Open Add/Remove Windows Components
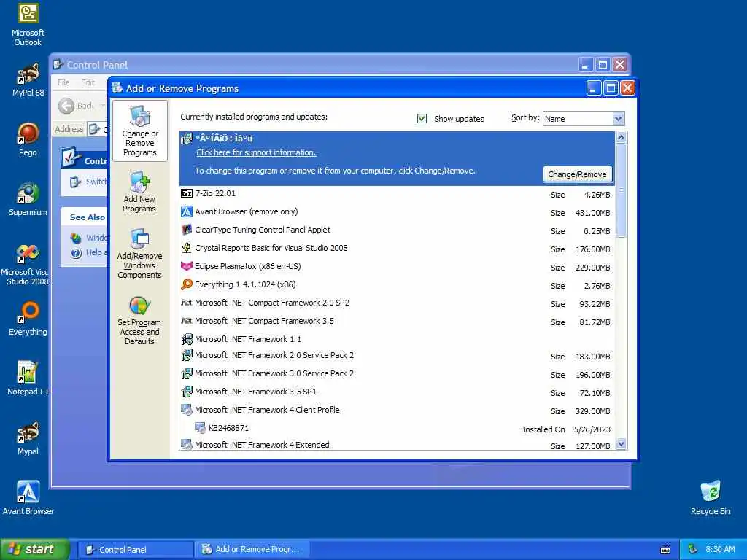Image resolution: width=747 pixels, height=560 pixels. [x=139, y=253]
